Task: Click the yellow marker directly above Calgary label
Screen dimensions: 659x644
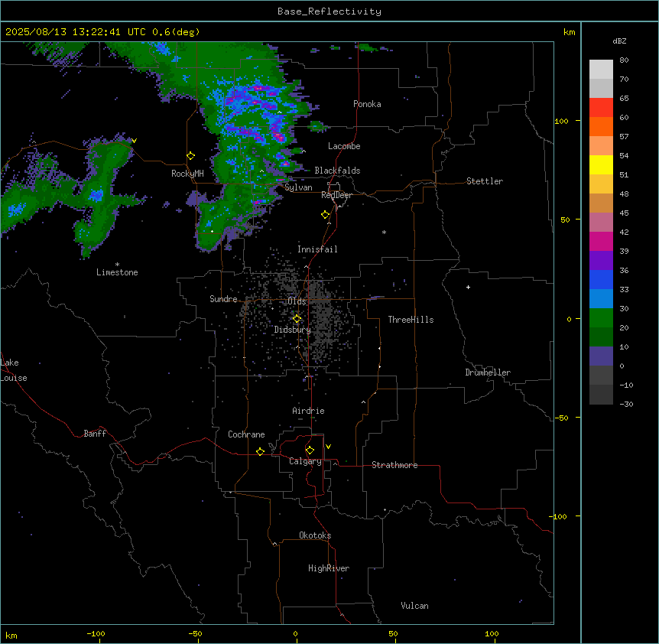Action: point(310,450)
